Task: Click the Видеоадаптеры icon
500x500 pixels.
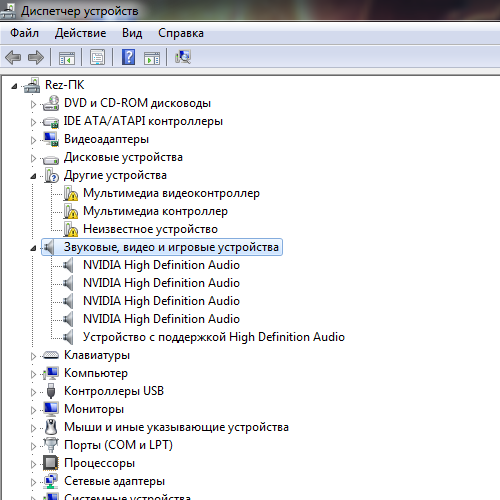Action: pos(51,139)
